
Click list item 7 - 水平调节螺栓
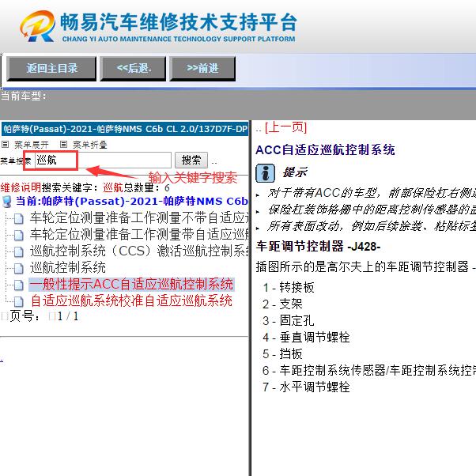pos(306,387)
